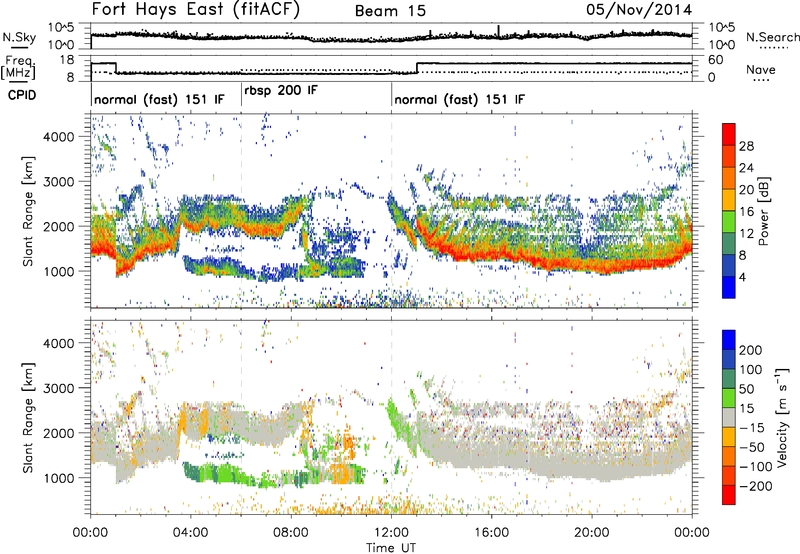Click the 'rbsp 200 IF' CPID label
This screenshot has width=800, height=554.
coord(281,91)
